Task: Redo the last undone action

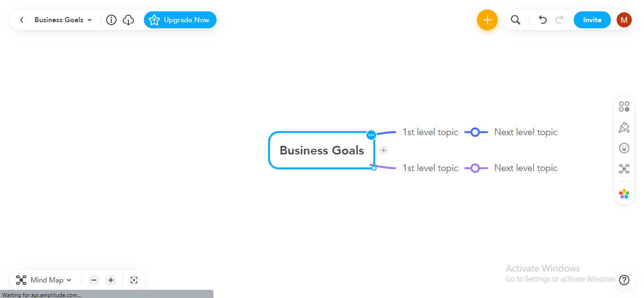Action: pos(560,20)
